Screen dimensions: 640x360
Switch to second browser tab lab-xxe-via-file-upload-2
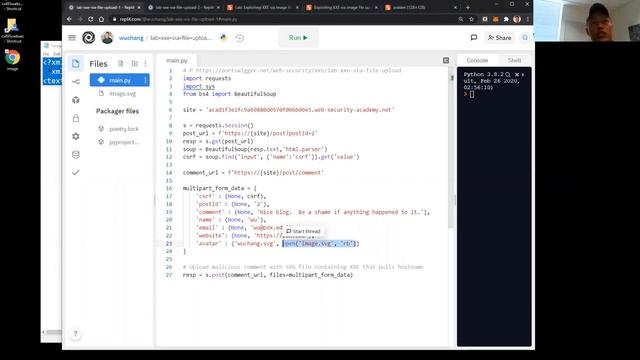[x=183, y=7]
